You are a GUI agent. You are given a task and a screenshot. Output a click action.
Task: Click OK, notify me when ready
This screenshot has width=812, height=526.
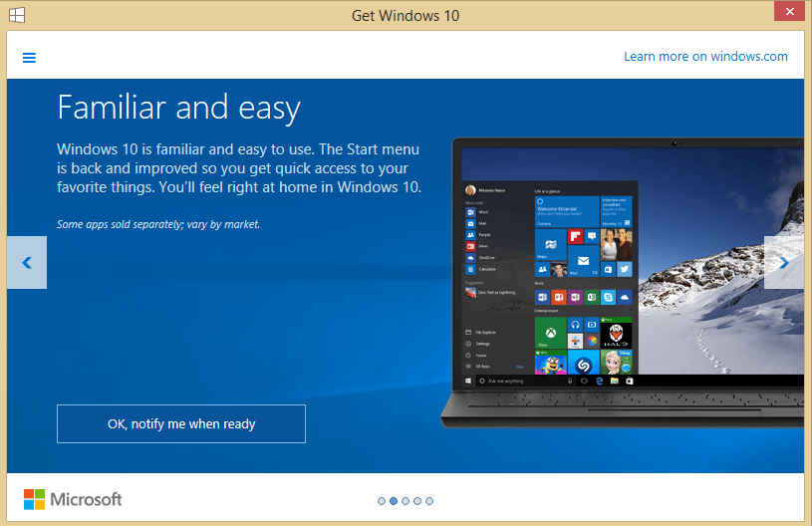coord(181,424)
